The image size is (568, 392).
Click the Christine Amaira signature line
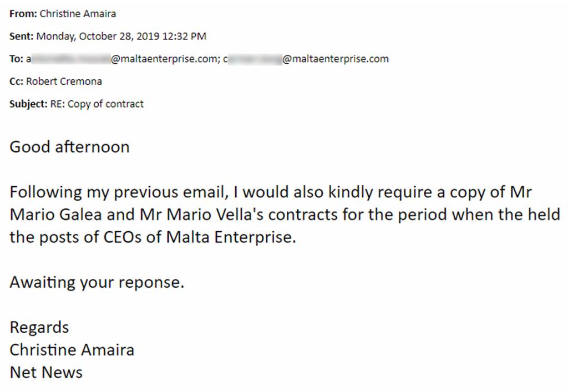pos(72,350)
